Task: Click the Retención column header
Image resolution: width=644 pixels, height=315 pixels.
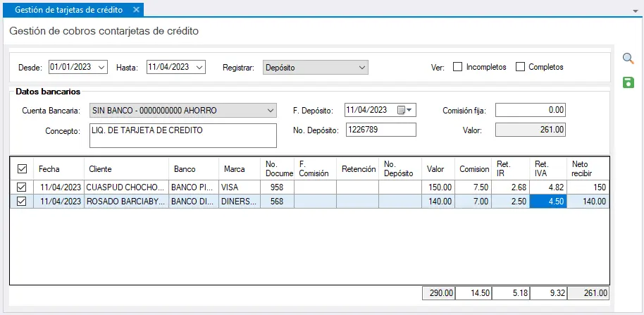Action: (358, 169)
